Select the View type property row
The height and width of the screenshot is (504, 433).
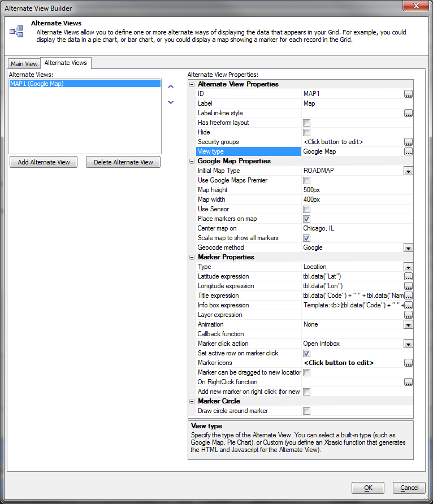pos(304,152)
